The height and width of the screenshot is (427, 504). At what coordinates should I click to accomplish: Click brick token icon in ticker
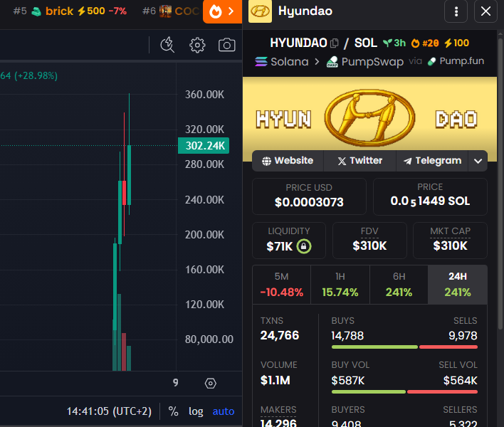(x=36, y=11)
